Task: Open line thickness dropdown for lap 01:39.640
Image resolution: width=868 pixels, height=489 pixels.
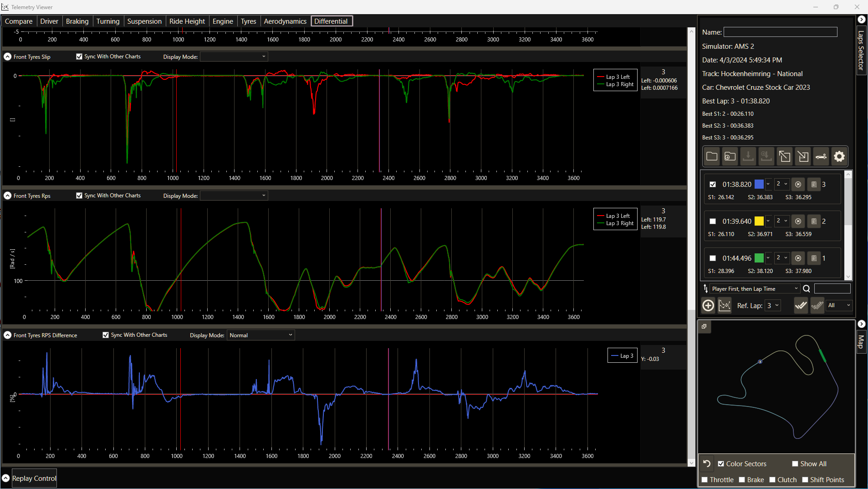Action: [782, 221]
